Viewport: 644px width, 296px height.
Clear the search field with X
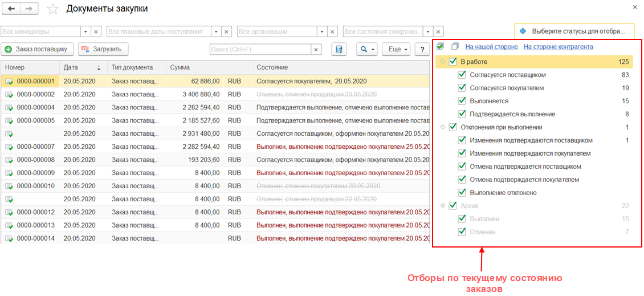tap(316, 49)
